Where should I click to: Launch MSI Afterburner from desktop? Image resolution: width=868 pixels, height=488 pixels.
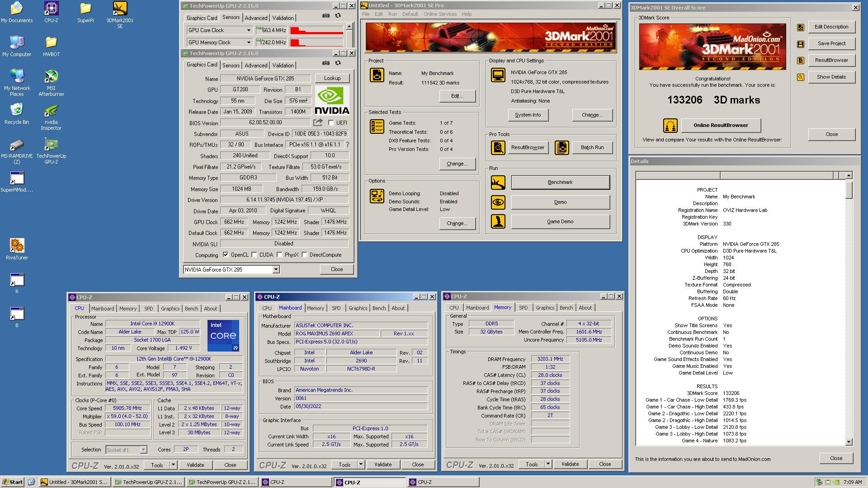[x=51, y=83]
